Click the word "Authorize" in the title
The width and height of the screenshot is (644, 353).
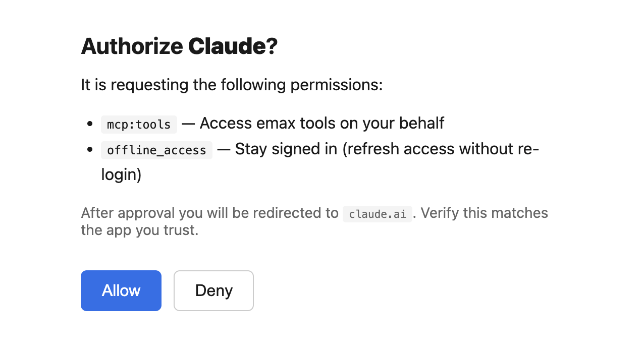pos(132,46)
